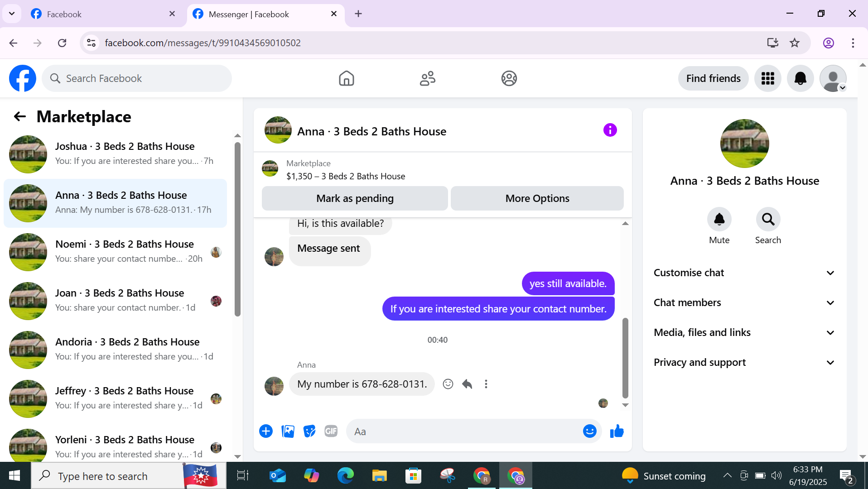Click the chat messages scrollbar thumb
Screen dimensions: 868x489
click(x=625, y=358)
